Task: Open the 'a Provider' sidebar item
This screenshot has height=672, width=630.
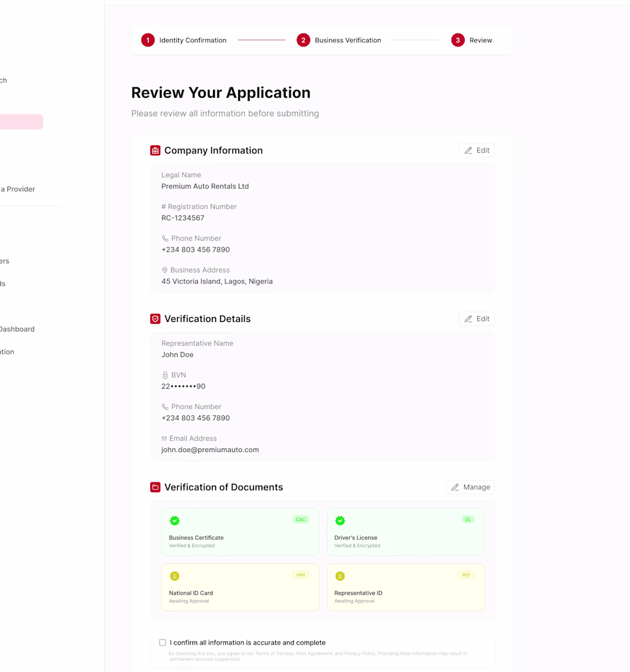Action: [18, 189]
